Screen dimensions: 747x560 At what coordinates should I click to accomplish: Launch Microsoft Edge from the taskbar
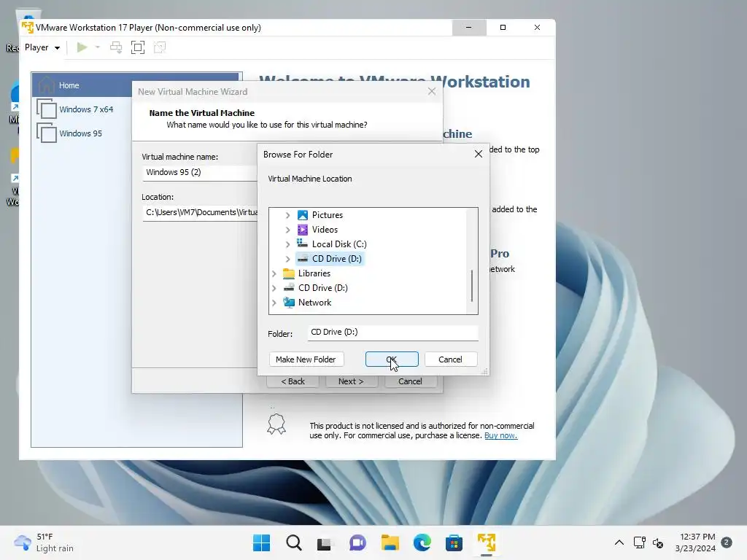pos(422,542)
